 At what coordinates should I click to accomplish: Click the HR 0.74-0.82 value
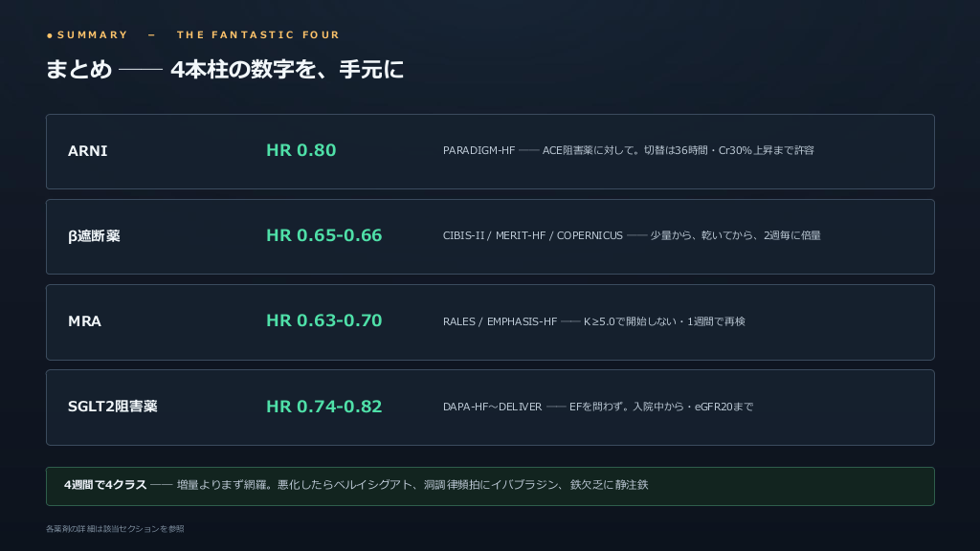pos(323,406)
